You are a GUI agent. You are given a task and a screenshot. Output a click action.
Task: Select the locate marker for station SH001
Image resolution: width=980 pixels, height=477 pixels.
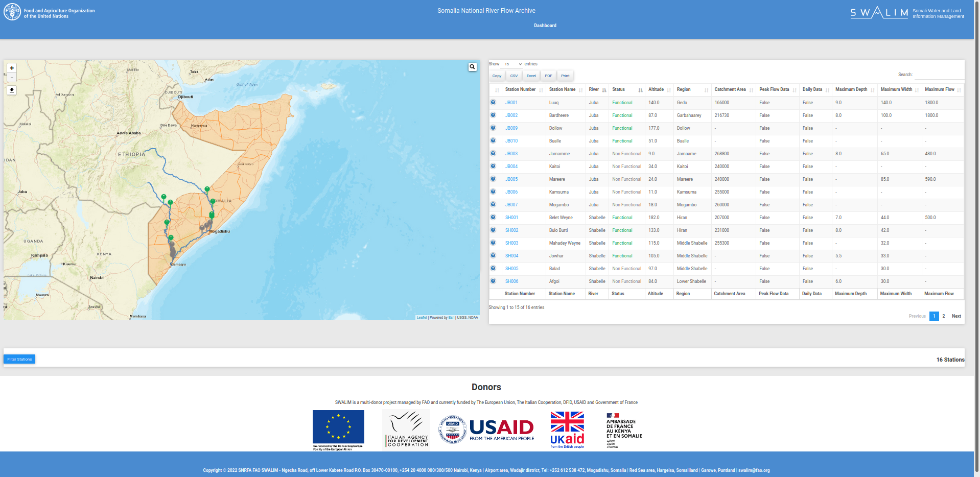493,217
